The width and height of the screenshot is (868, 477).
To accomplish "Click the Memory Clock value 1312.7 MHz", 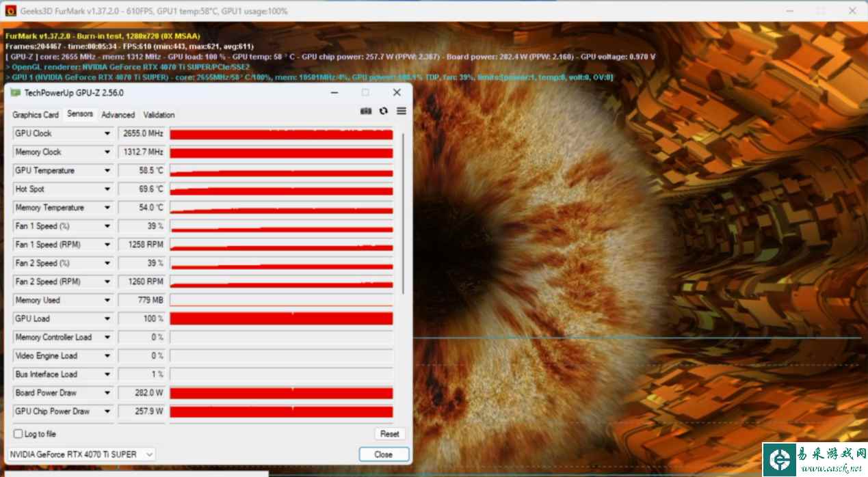I will [142, 152].
